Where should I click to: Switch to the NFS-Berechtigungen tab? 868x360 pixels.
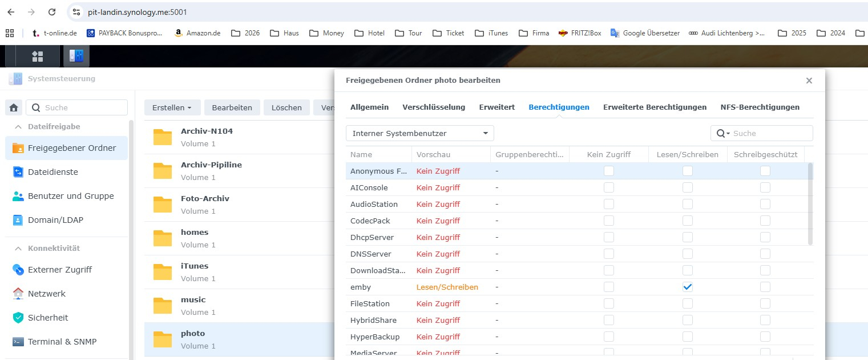pos(760,107)
